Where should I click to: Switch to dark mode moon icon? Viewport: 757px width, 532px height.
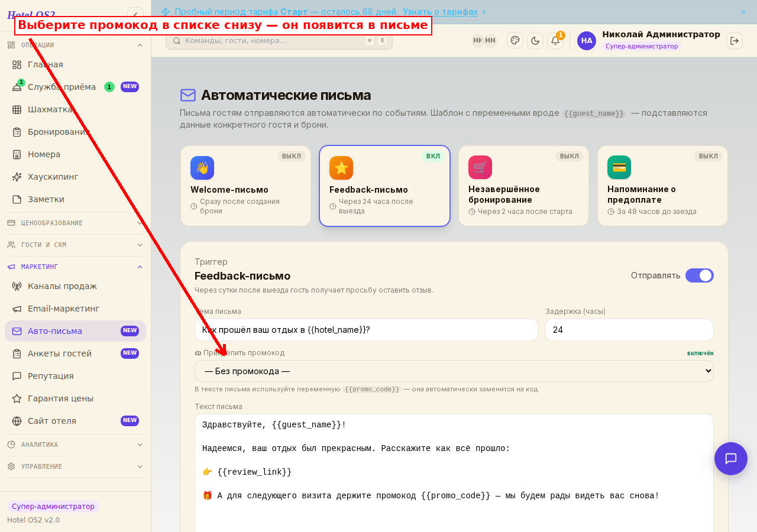(x=535, y=40)
